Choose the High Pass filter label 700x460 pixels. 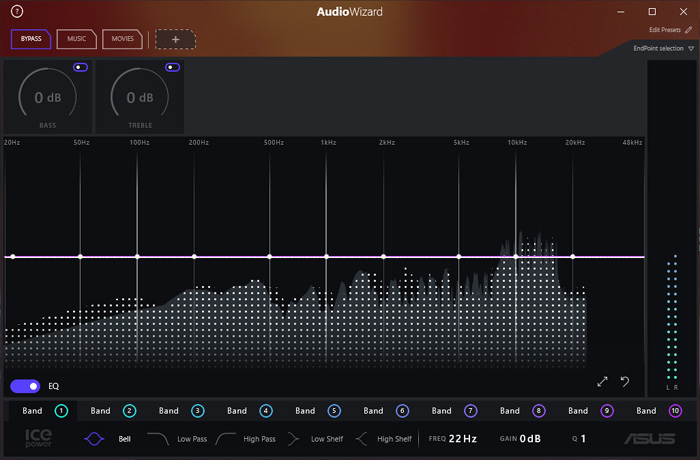click(259, 439)
